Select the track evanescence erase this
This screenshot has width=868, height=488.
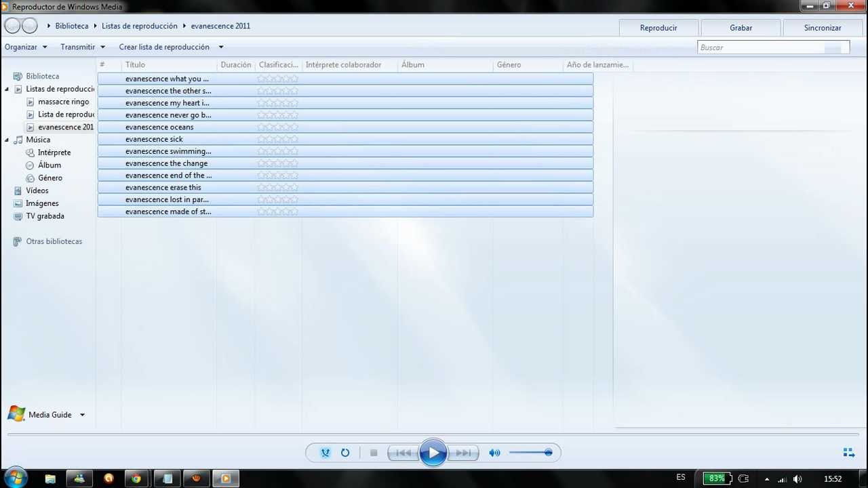coord(345,187)
